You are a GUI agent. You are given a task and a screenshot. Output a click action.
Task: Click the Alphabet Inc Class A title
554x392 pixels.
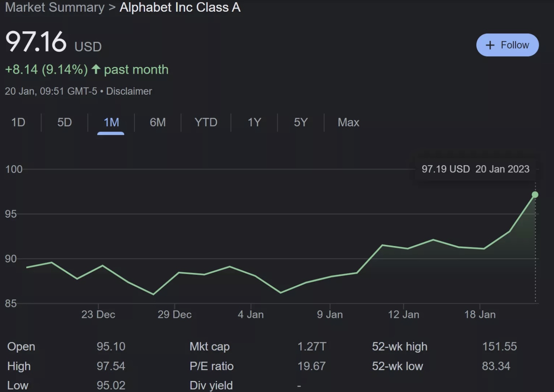(x=180, y=7)
